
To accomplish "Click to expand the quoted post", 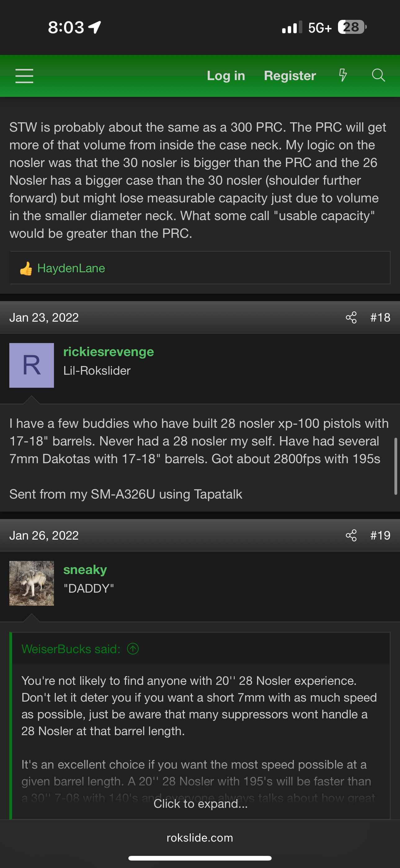I will point(200,804).
